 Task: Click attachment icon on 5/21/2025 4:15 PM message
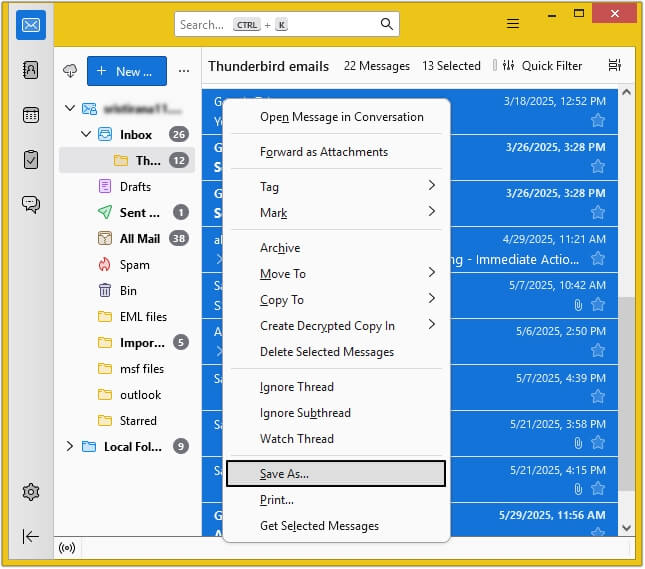[578, 489]
